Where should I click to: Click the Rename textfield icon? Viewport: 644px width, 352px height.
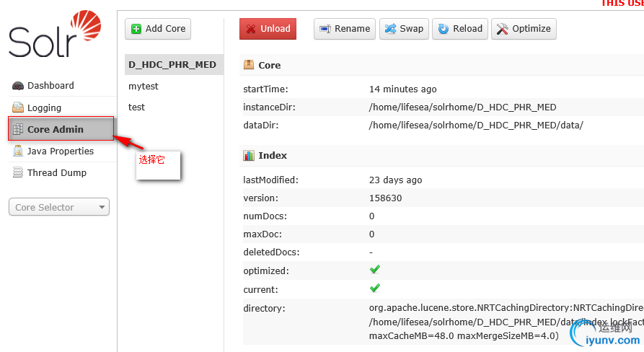click(325, 29)
